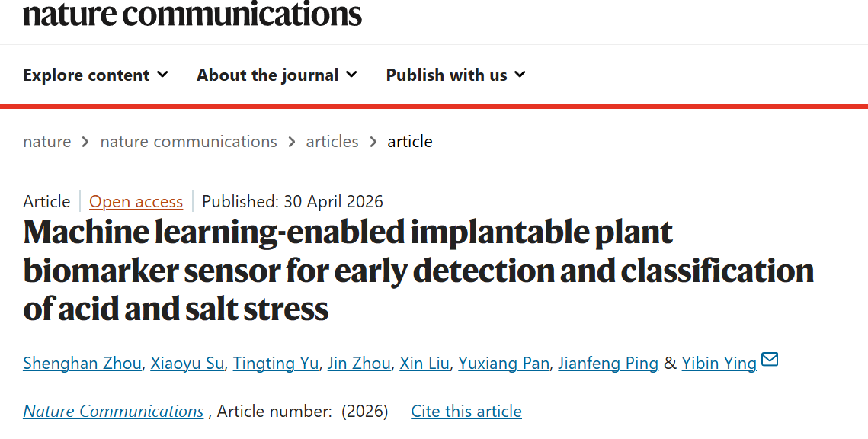
Task: Click the italic Nature Communications journal link
Action: click(114, 412)
